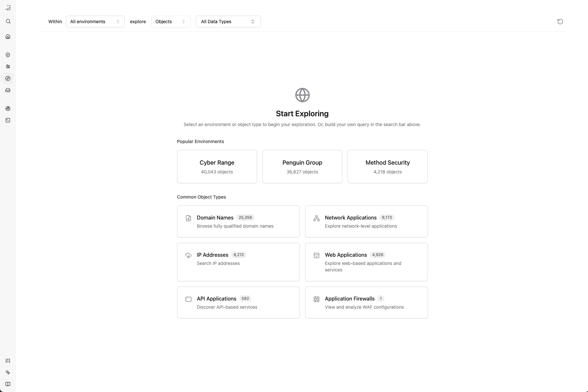Viewport: 588px width, 392px height.
Task: Browse the Domain Names object type
Action: (x=238, y=221)
